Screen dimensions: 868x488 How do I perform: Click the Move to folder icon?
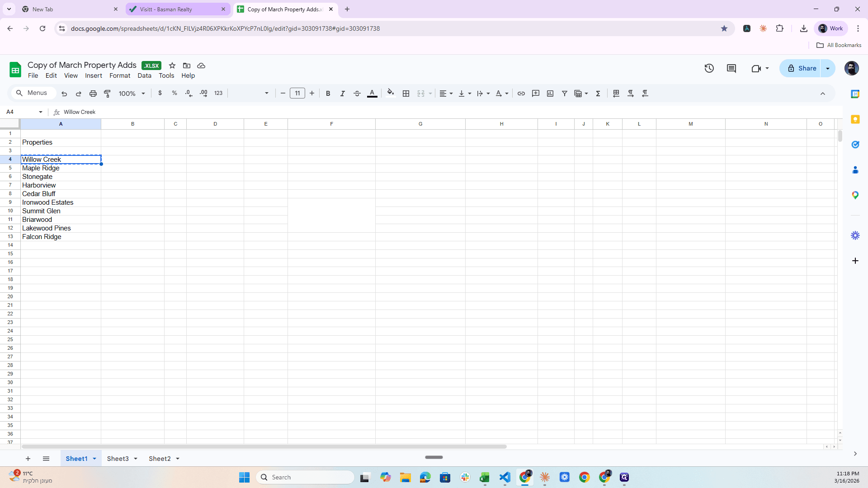point(187,66)
